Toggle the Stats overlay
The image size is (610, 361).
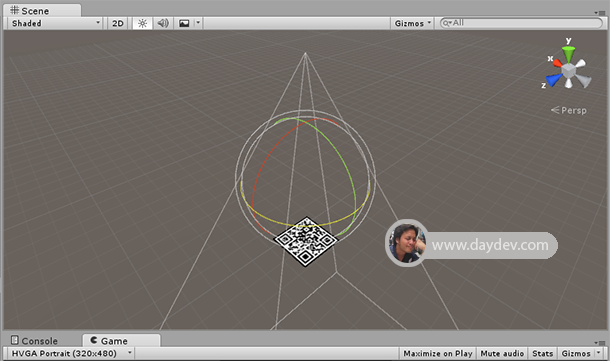[542, 354]
